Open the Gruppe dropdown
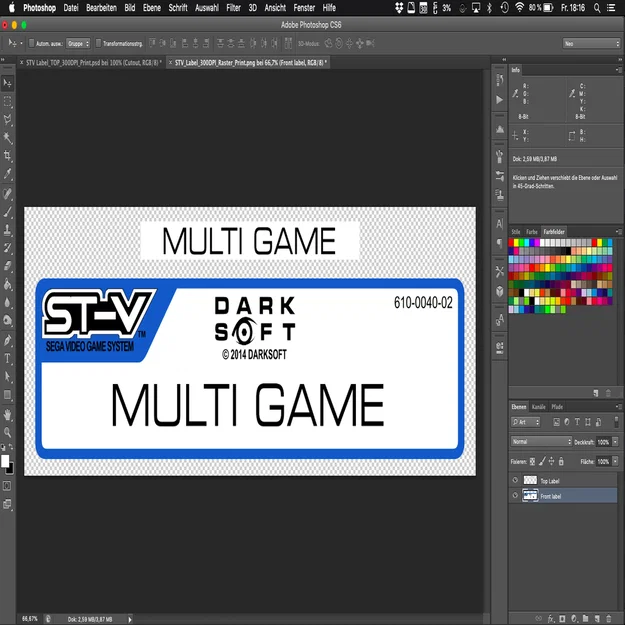Screen dimensions: 625x625 pos(78,43)
